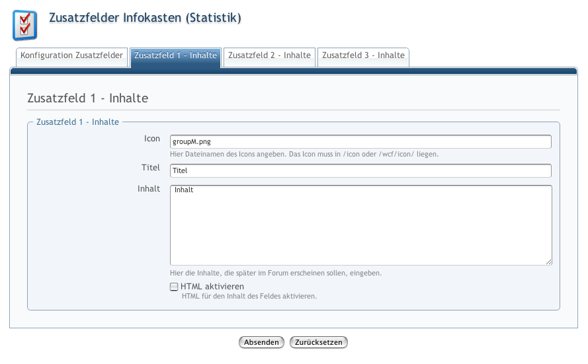This screenshot has height=364, width=588.
Task: Go to the Zusatzfeld 3 - Inhalte tab
Action: coord(363,56)
